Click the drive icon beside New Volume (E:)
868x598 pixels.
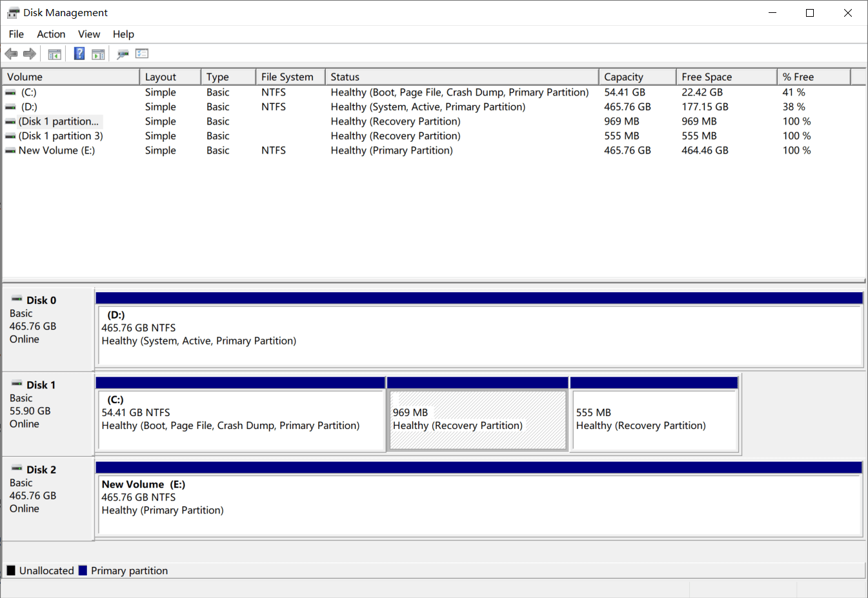(x=9, y=150)
